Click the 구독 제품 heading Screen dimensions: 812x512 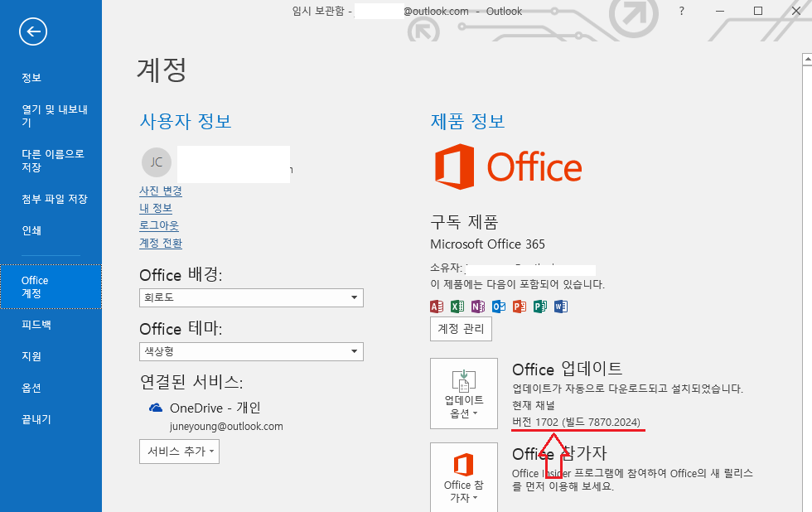pos(464,222)
